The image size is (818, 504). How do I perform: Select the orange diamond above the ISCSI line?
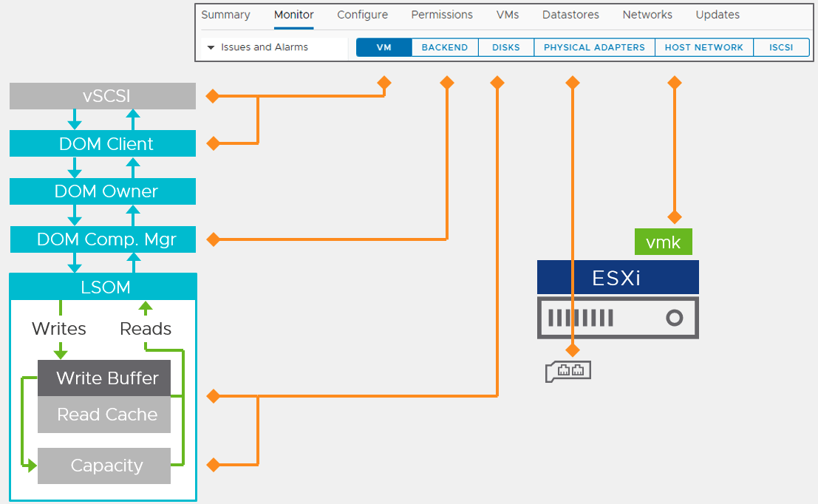[x=675, y=83]
